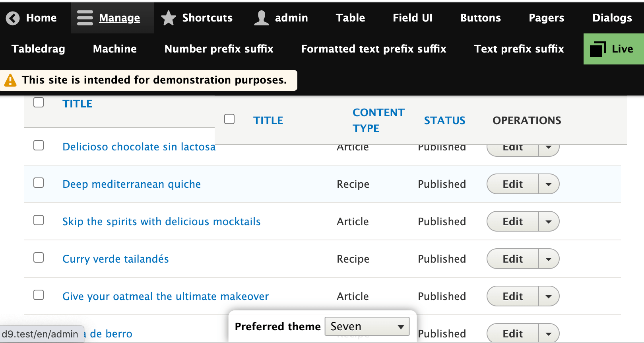The height and width of the screenshot is (343, 644).
Task: Check the Give your oatmeal row
Action: 39,295
